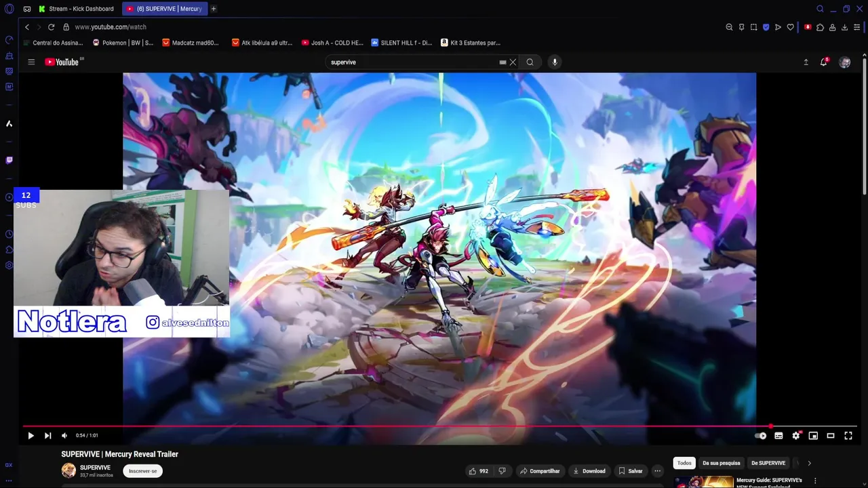Show more filter chips with arrow
868x488 pixels.
[809, 463]
